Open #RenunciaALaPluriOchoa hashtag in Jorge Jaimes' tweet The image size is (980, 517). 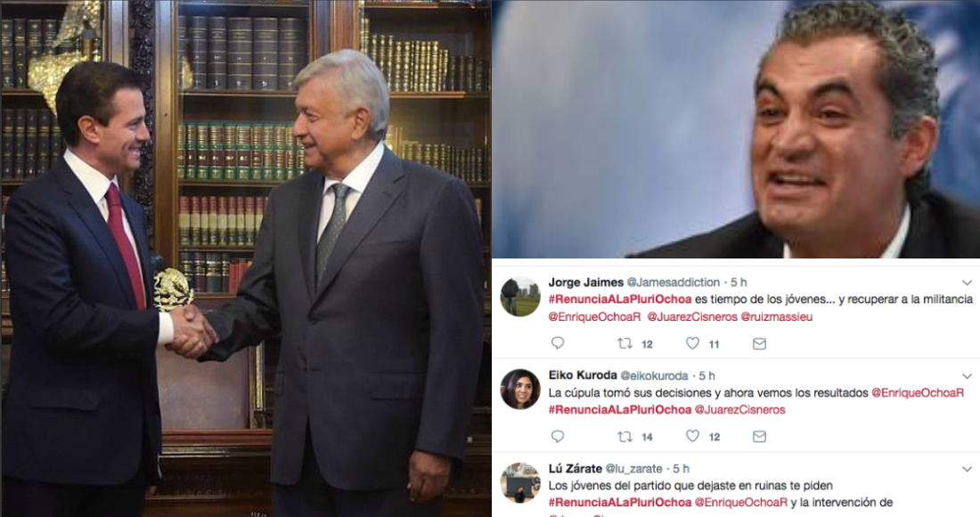point(620,300)
